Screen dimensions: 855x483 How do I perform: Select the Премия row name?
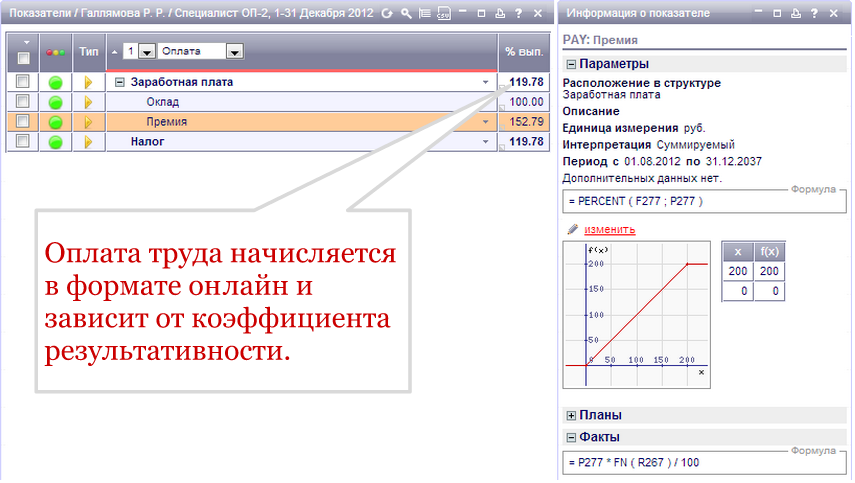(x=166, y=122)
